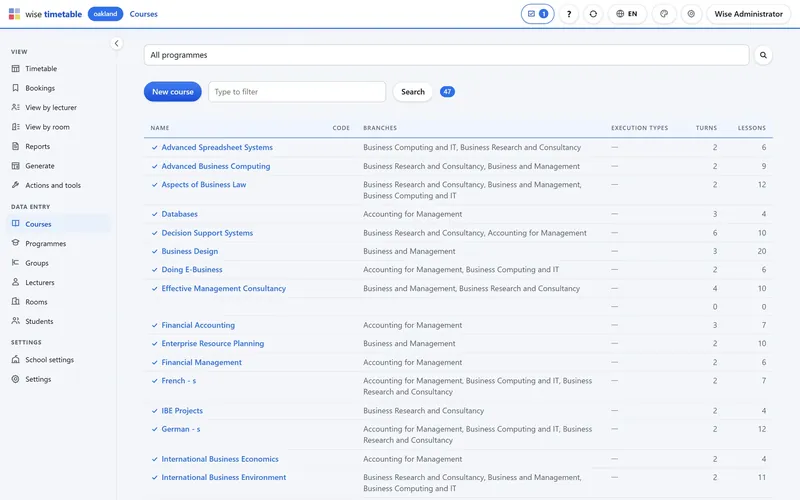
Task: Focus the Type to filter field
Action: [x=297, y=92]
